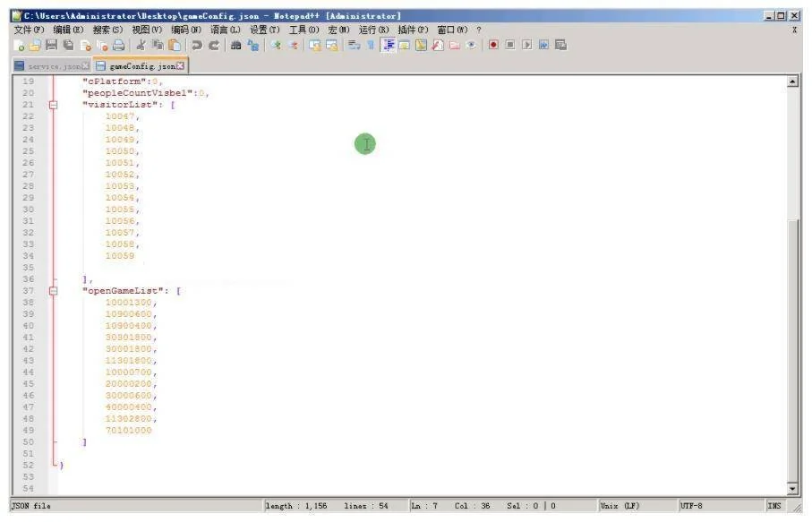Open Find with the binoculars icon
812x522 pixels.
[x=236, y=46]
